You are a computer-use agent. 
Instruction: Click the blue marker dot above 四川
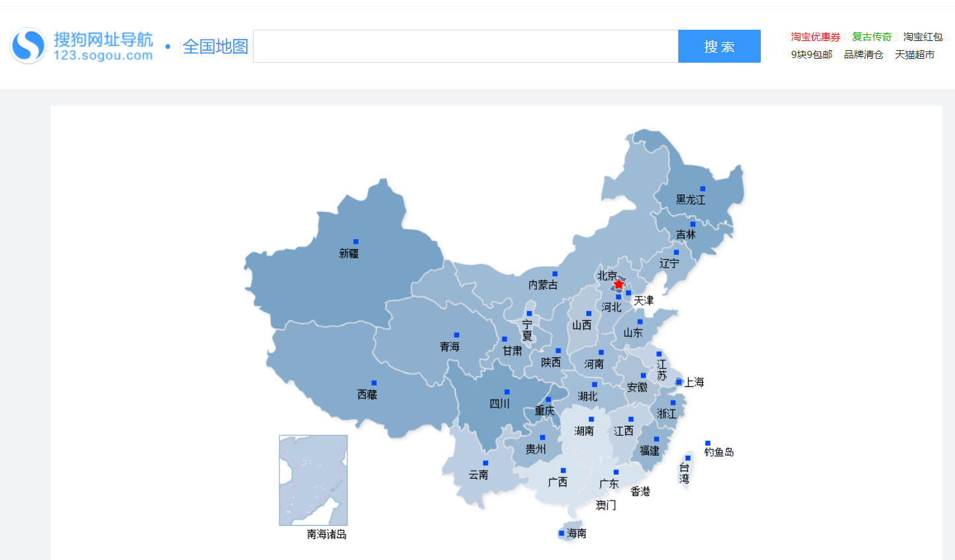(x=507, y=392)
